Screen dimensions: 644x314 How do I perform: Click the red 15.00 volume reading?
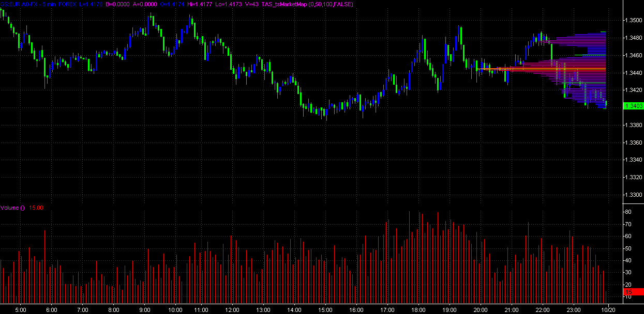click(36, 208)
